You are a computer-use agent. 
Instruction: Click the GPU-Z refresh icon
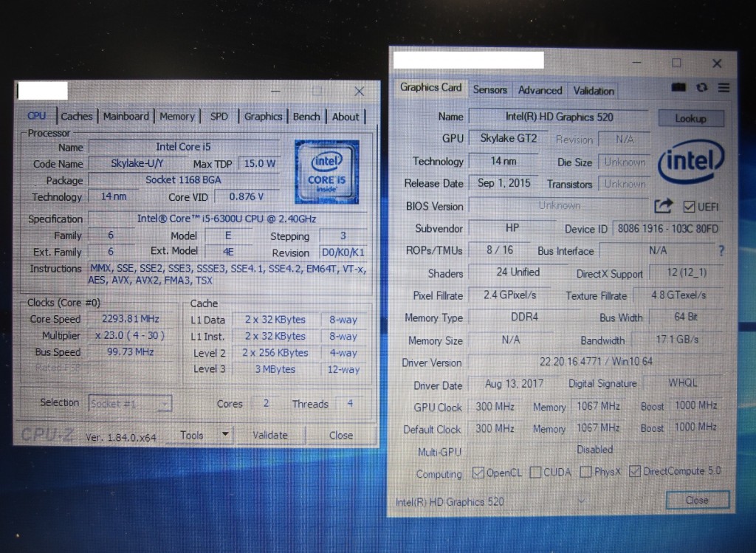(x=701, y=87)
